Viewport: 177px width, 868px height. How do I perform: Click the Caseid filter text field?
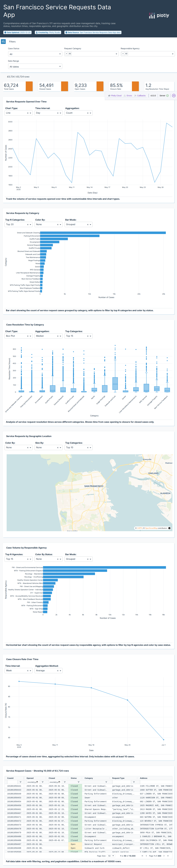(12, 782)
